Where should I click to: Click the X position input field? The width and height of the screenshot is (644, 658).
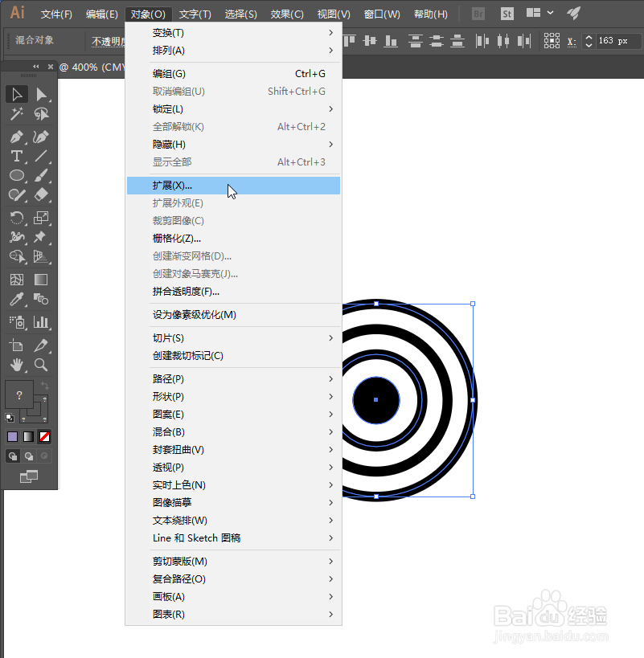click(x=618, y=41)
